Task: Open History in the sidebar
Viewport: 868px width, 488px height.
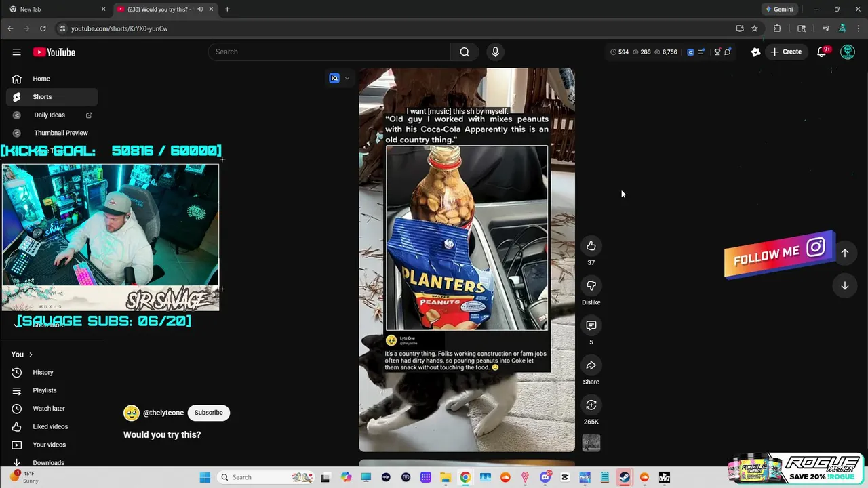Action: pyautogui.click(x=52, y=372)
